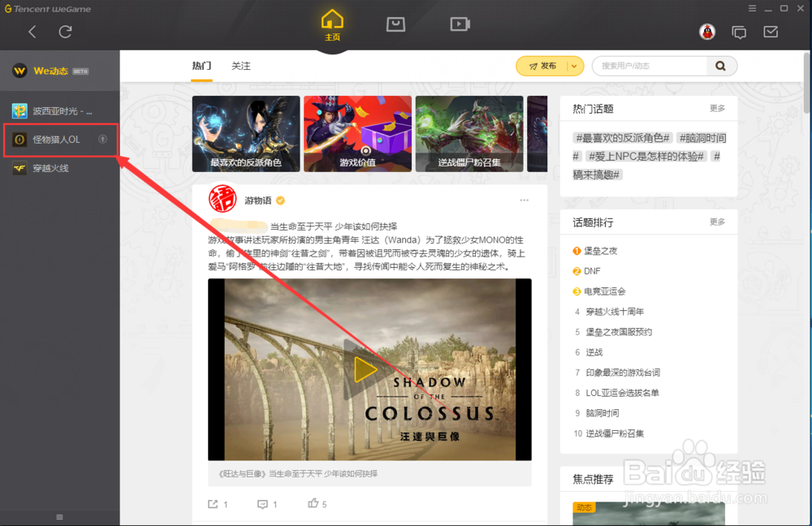Play the Shadow of the Colossus video
Screen dimensions: 812x526
(x=363, y=370)
